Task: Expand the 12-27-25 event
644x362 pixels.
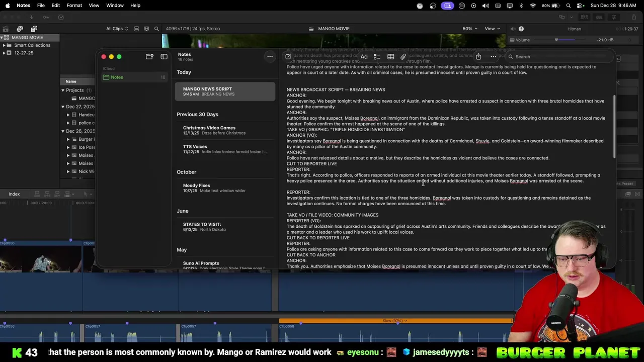Action: click(4, 53)
